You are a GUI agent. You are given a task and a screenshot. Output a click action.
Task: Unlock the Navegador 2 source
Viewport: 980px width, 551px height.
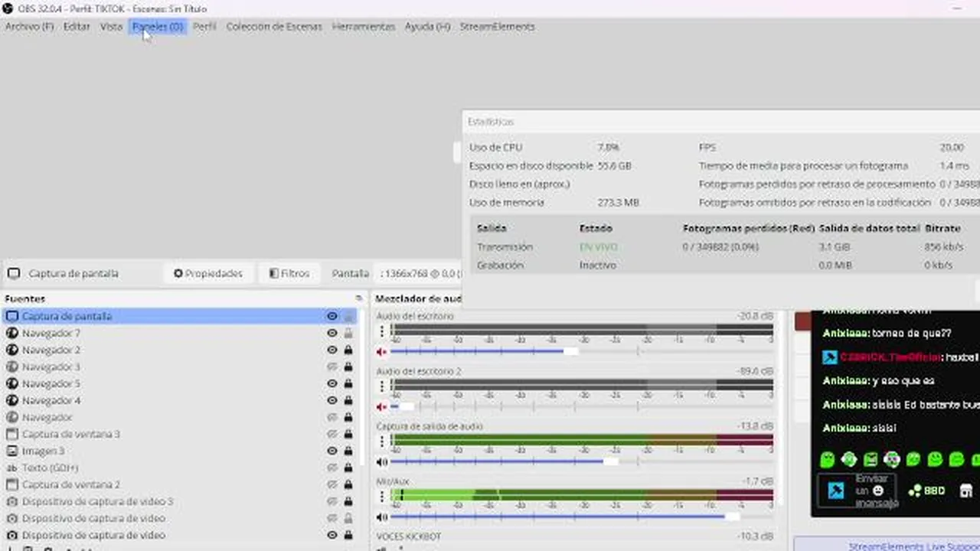click(348, 350)
